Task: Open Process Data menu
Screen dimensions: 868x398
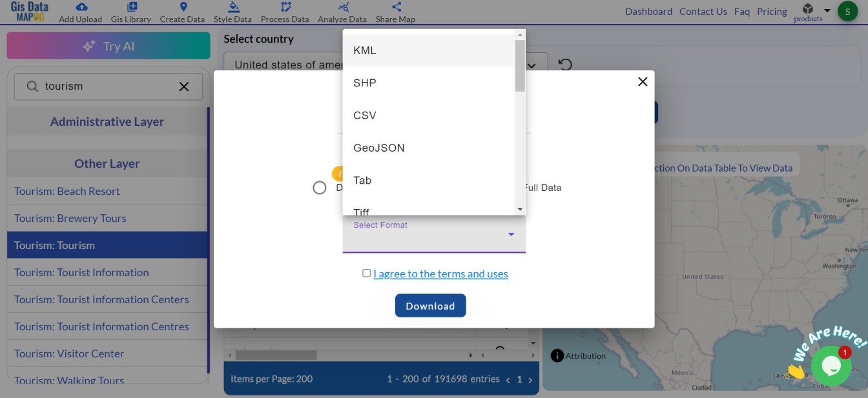Action: tap(285, 12)
